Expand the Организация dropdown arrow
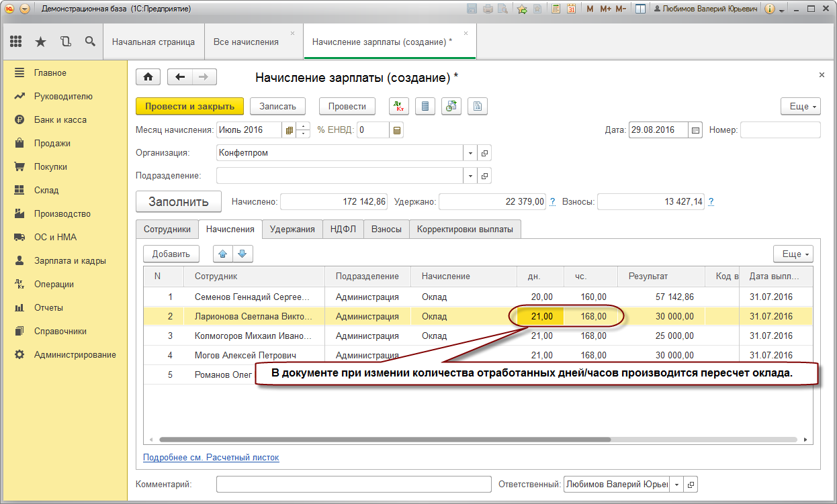Screen dimensions: 837x504 tap(470, 153)
